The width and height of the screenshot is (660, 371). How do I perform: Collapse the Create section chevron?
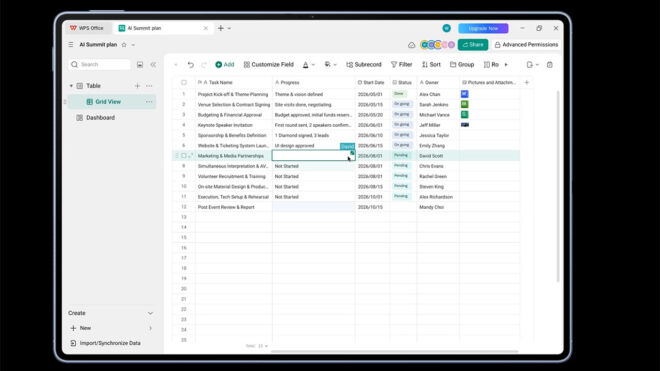click(x=150, y=313)
